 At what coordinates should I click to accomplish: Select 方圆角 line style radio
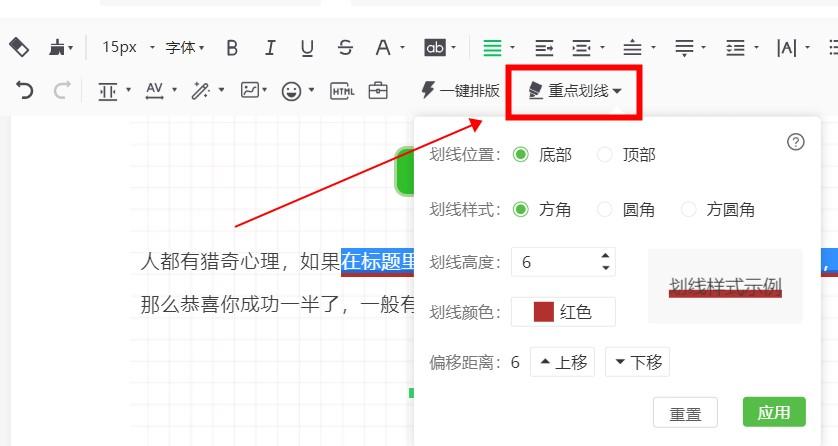point(688,209)
